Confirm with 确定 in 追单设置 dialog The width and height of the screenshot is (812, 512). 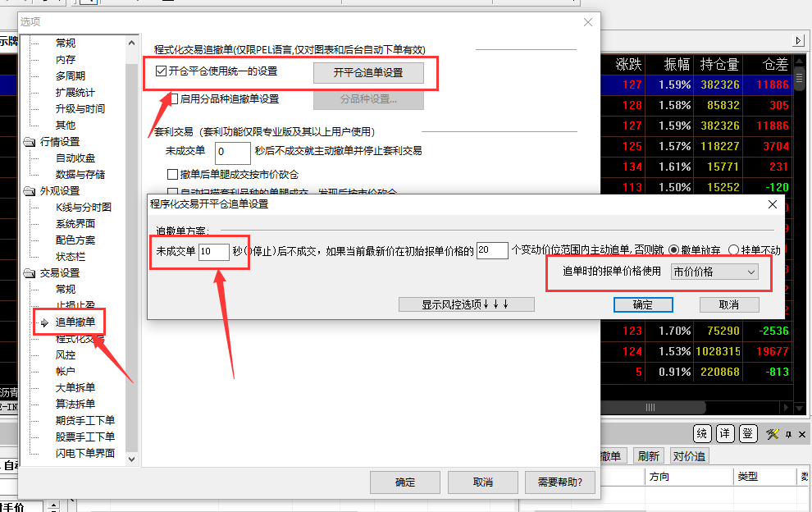[x=643, y=304]
